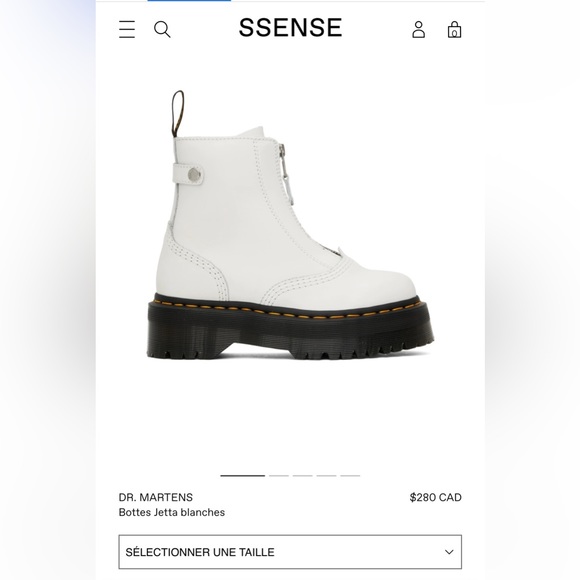The image size is (580, 580).
Task: Jump to the third carousel image indicator
Action: (303, 475)
